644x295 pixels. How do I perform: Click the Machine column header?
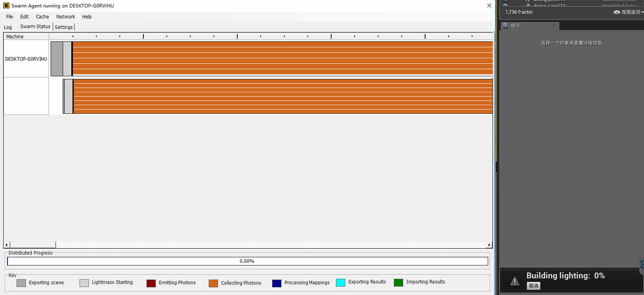tap(26, 37)
